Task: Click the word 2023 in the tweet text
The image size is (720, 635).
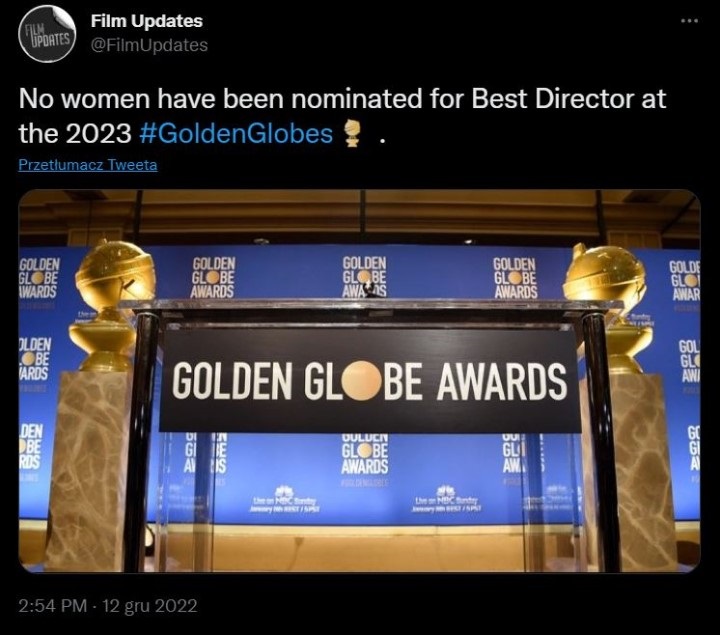Action: point(98,134)
